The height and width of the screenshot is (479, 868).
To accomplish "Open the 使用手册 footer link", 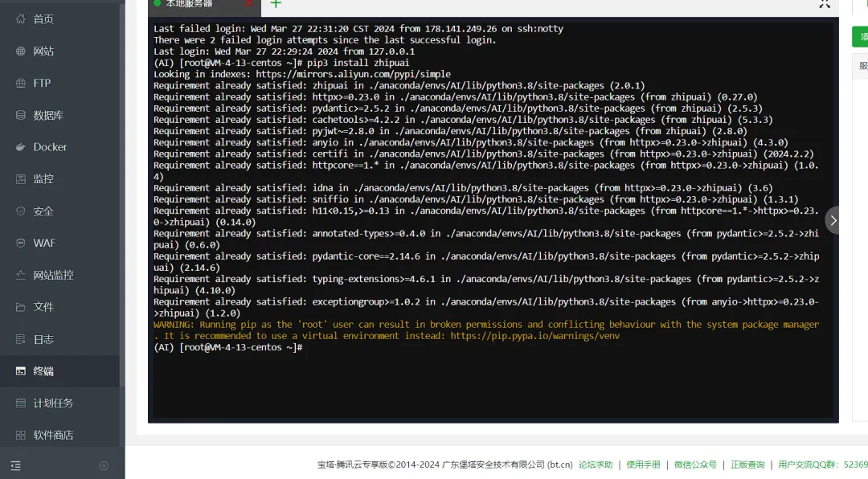I will click(643, 465).
